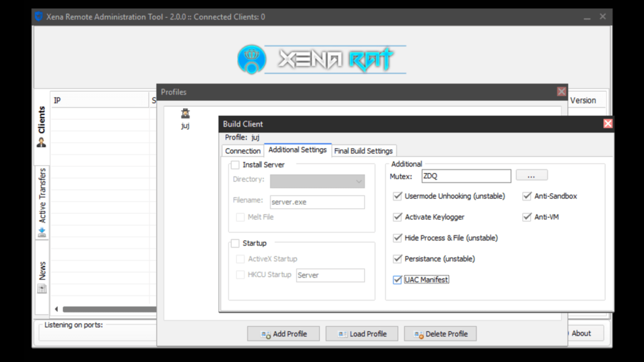Enable the Install Server checkbox

(235, 165)
